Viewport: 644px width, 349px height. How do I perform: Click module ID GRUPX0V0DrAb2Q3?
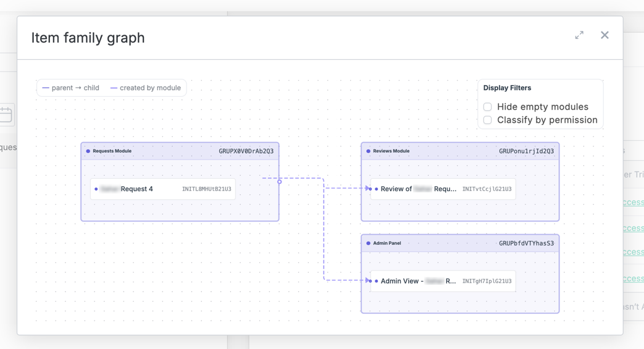(246, 151)
